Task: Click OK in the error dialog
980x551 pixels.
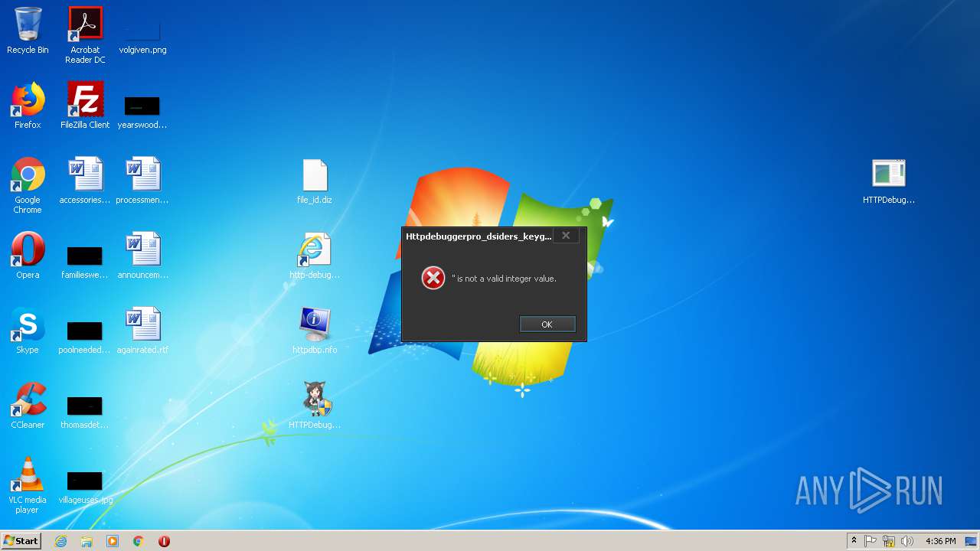Action: point(547,324)
